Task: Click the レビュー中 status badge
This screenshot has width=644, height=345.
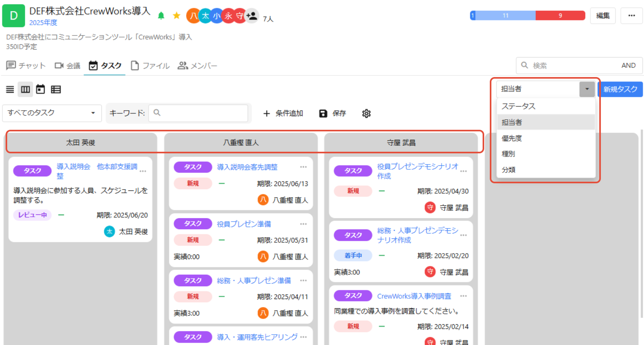Action: [32, 215]
